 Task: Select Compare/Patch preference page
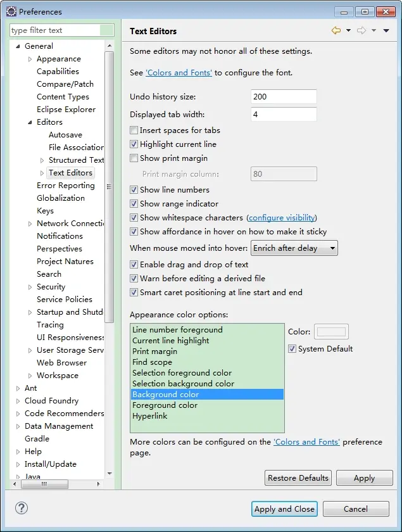pyautogui.click(x=65, y=84)
